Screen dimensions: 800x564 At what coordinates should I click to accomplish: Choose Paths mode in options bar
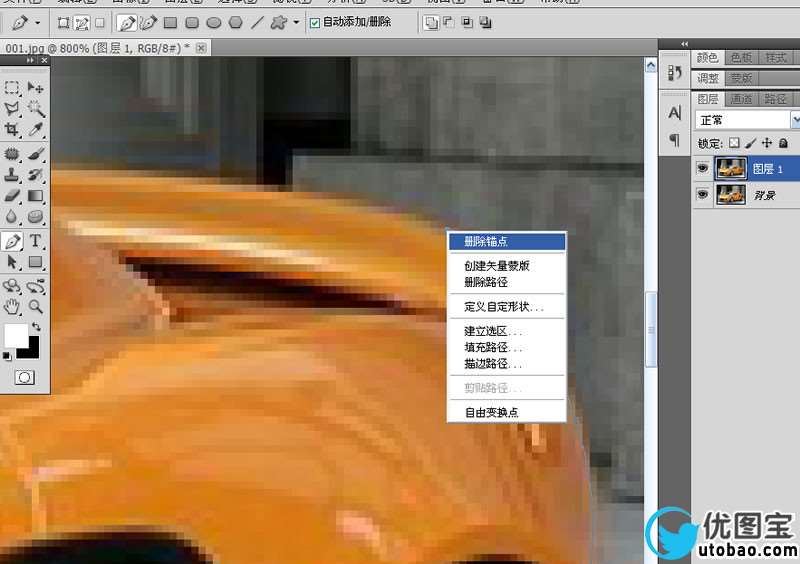[82, 22]
